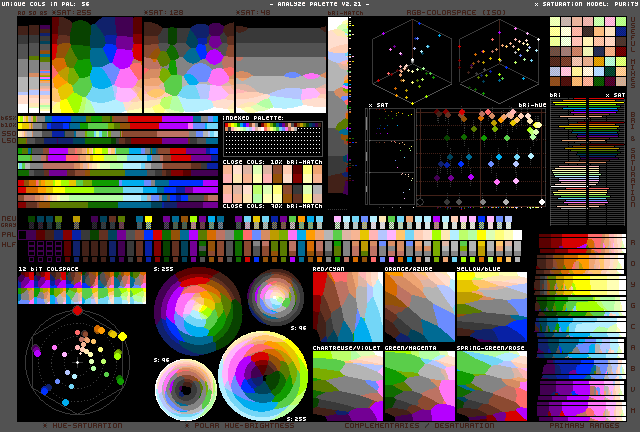
Task: Click the 'UNIQUE COLS IN PAL: 56' text
Action: point(45,4)
